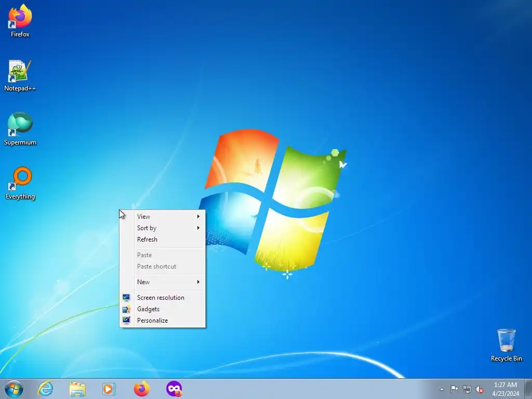Expand the View submenu
The width and height of the screenshot is (532, 399).
tap(163, 217)
